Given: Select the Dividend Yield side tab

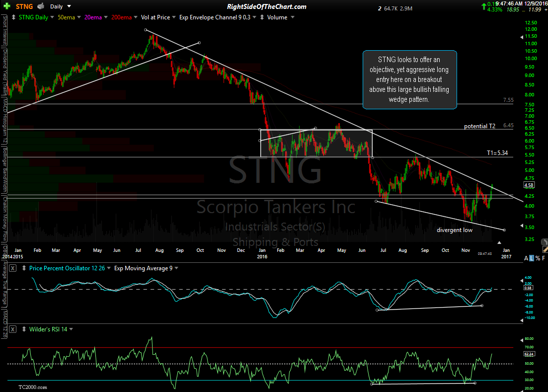Looking at the screenshot, I should 4,72.
